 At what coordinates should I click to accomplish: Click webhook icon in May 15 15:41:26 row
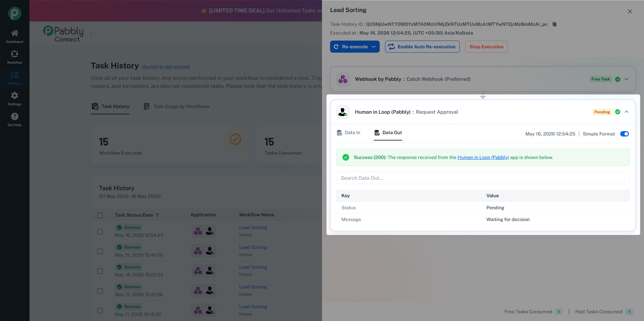(198, 251)
